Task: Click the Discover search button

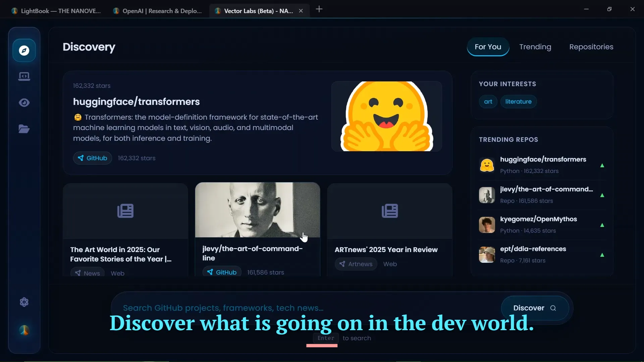Action: [535, 308]
